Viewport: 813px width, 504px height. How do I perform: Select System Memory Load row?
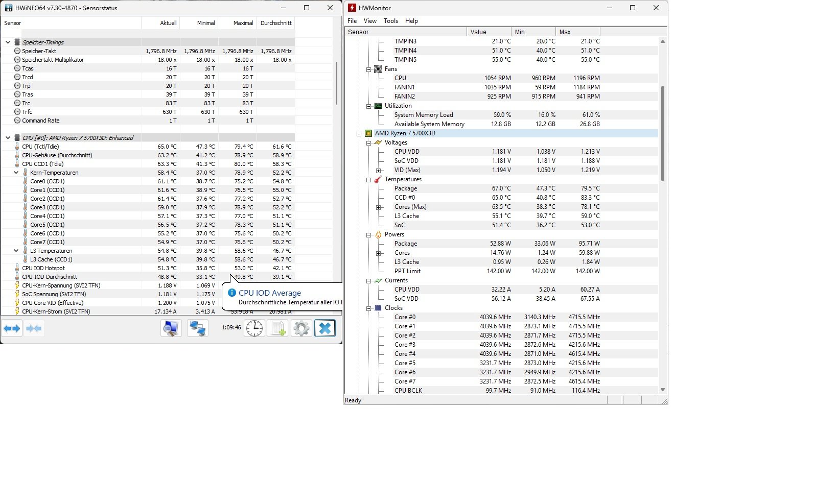(x=501, y=115)
